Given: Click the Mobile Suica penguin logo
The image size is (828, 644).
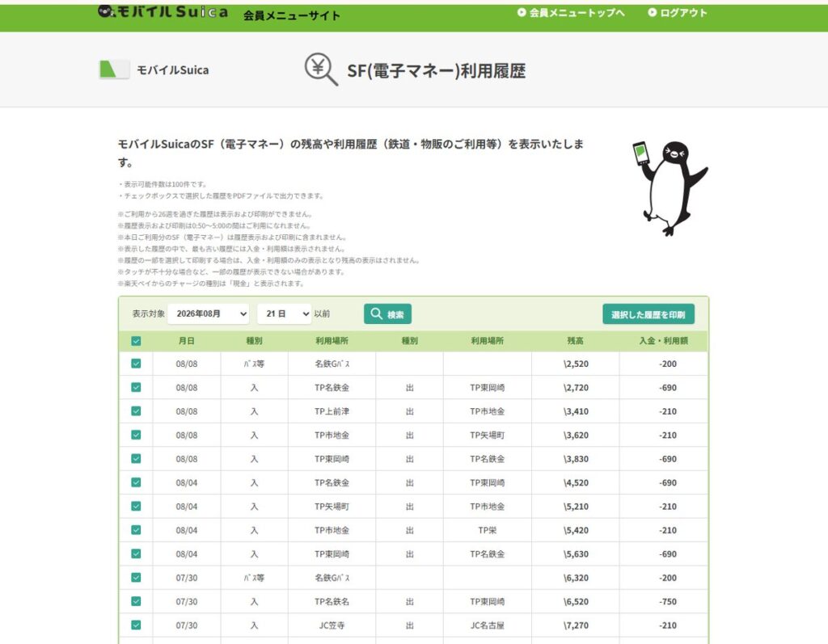Looking at the screenshot, I should point(163,11).
